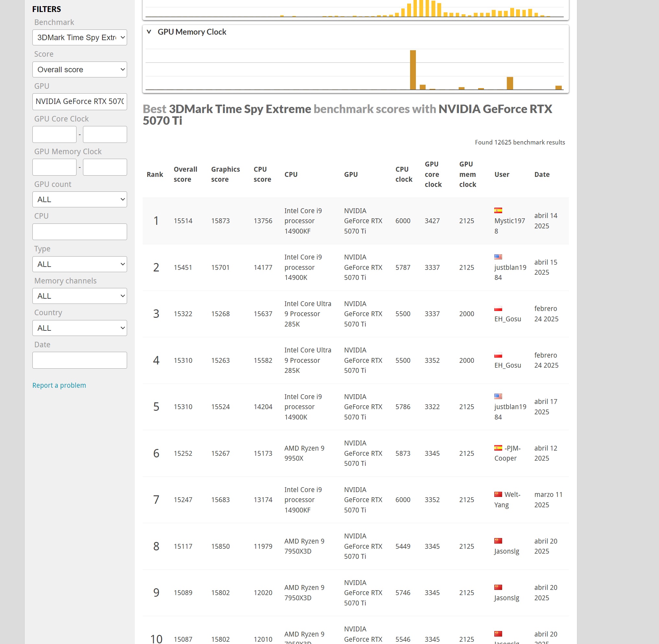Click Found 12625 benchmark results text
This screenshot has height=644, width=659.
pos(520,143)
